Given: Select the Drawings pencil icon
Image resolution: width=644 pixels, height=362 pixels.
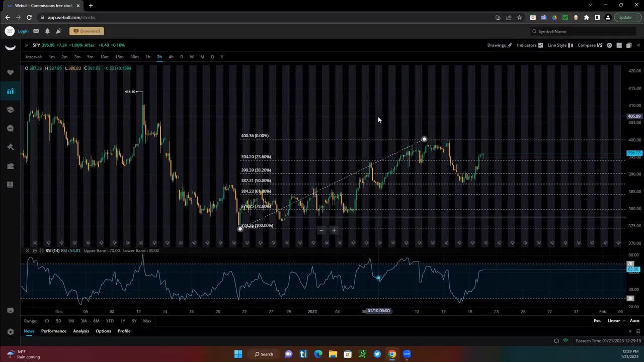Looking at the screenshot, I should (510, 45).
